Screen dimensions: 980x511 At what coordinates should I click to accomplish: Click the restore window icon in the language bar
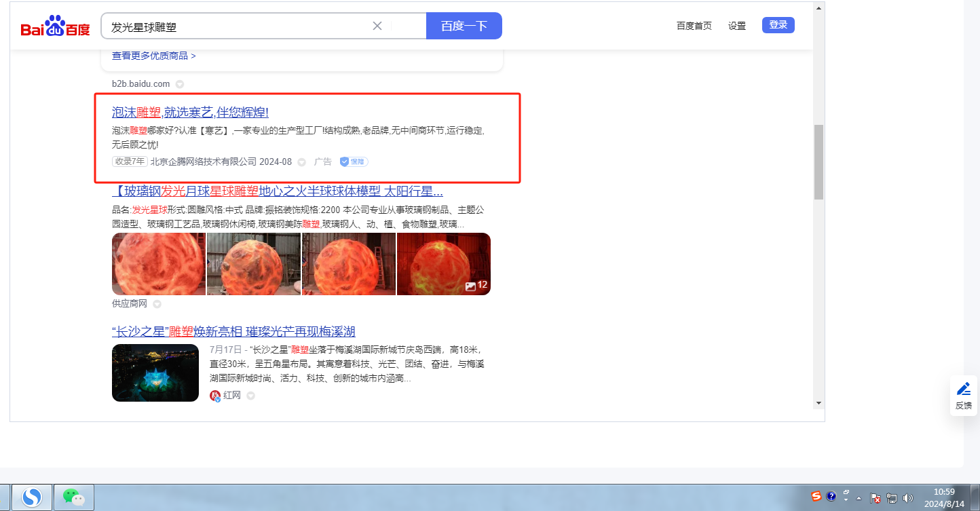(846, 492)
